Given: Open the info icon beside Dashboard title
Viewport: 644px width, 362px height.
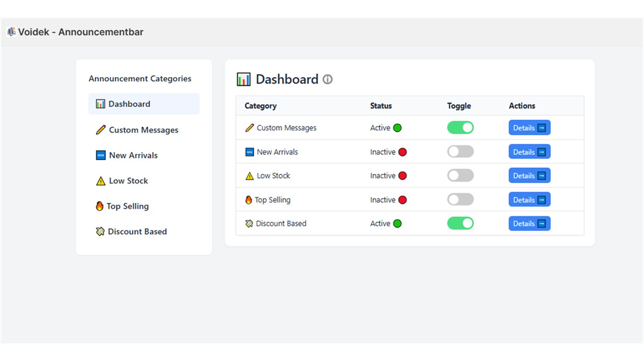Looking at the screenshot, I should (x=328, y=79).
